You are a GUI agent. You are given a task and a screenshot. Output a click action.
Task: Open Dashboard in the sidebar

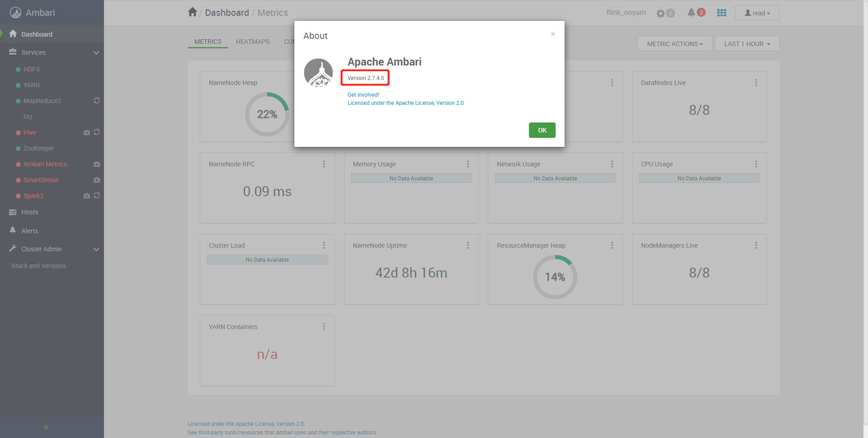52,34
